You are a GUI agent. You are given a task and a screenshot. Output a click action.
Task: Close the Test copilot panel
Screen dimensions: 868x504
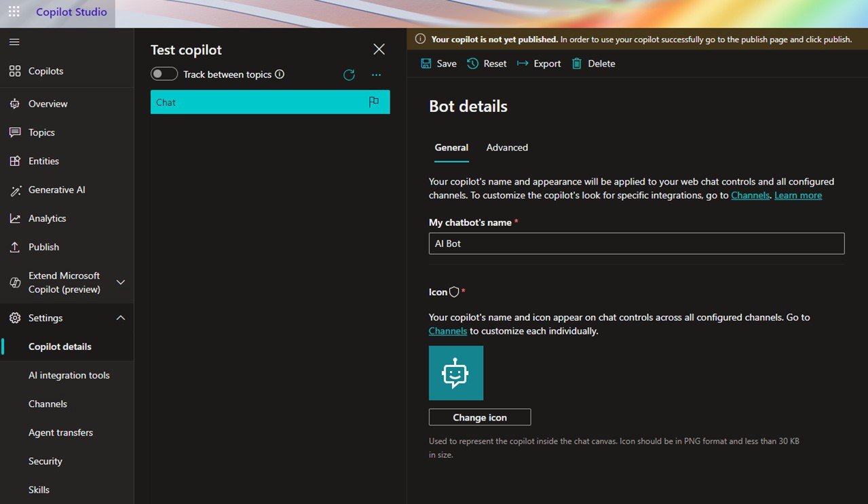tap(379, 49)
